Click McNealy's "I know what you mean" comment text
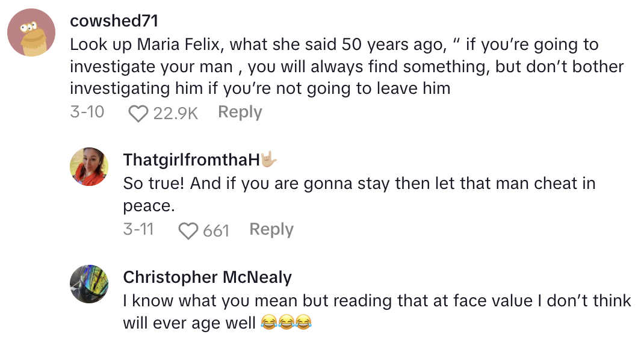Screen dimensions: 644x337 [x=223, y=300]
